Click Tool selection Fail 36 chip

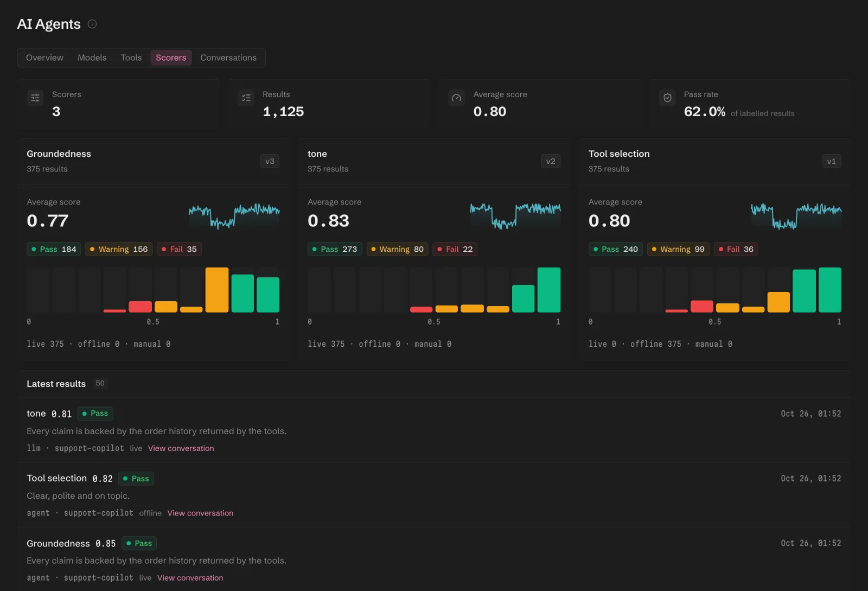[736, 249]
